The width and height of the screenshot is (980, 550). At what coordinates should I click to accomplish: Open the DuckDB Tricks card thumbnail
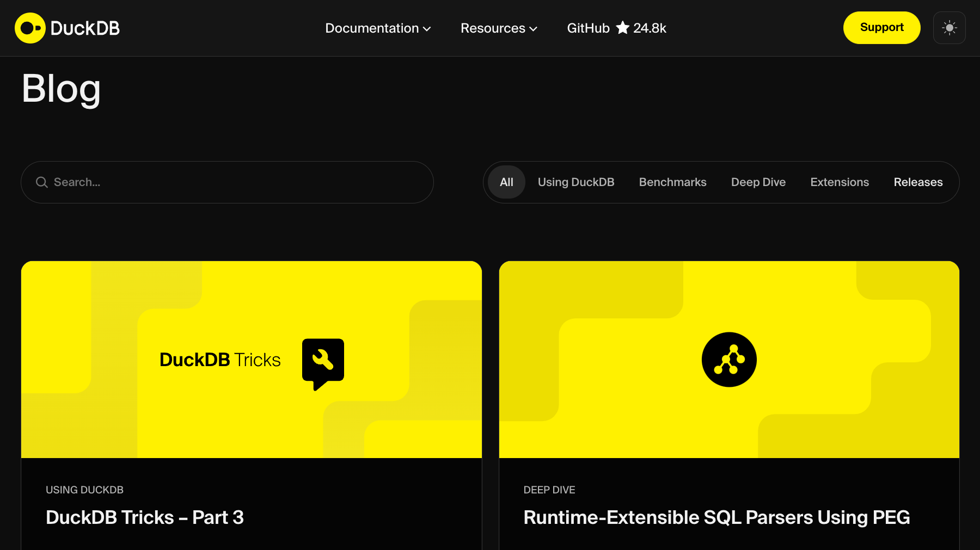252,360
